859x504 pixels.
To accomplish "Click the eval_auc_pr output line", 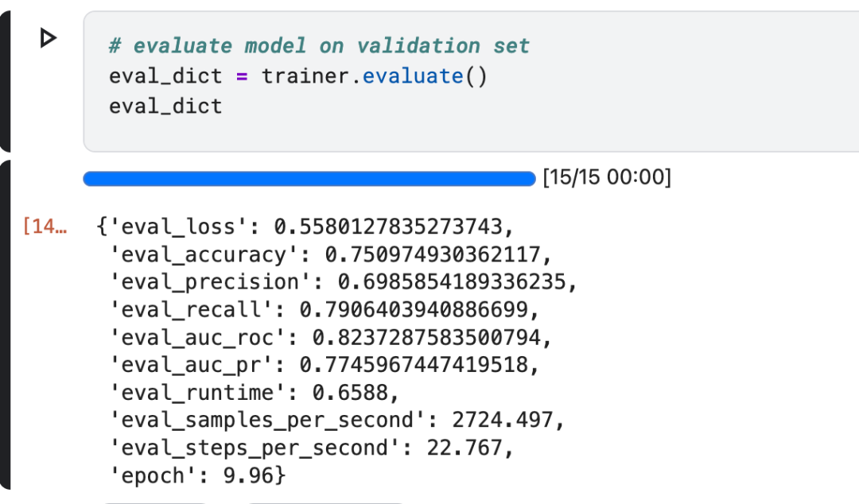I will 324,365.
